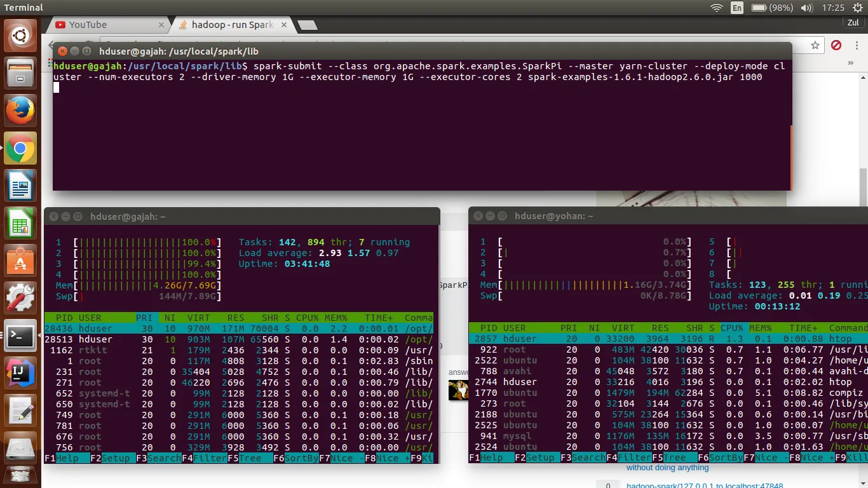Focus the spark-submit terminal window title bar
The height and width of the screenshot is (488, 868).
pyautogui.click(x=423, y=51)
